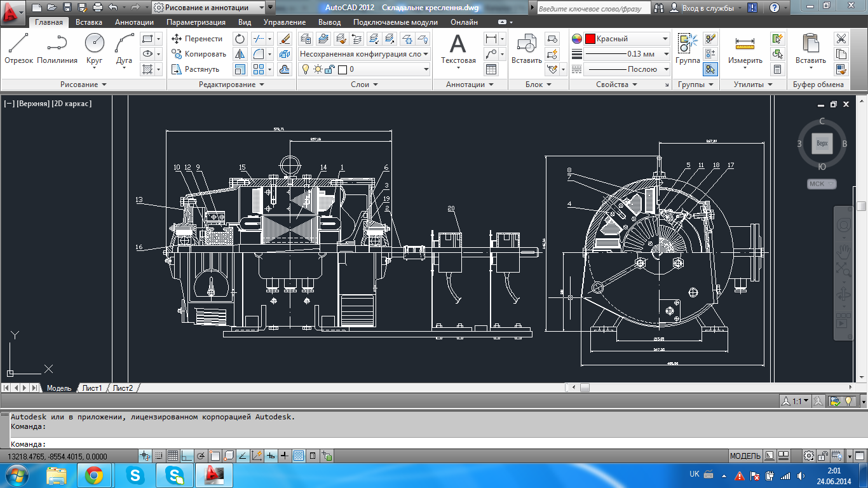Click the Layer Properties manager icon
The image size is (868, 488).
pyautogui.click(x=305, y=39)
